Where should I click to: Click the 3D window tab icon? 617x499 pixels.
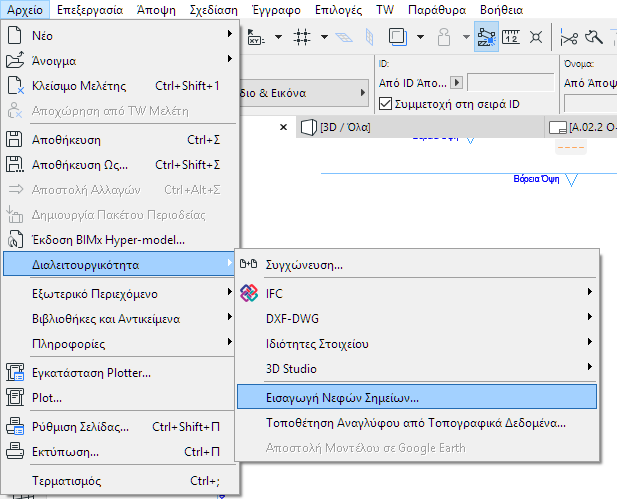309,127
